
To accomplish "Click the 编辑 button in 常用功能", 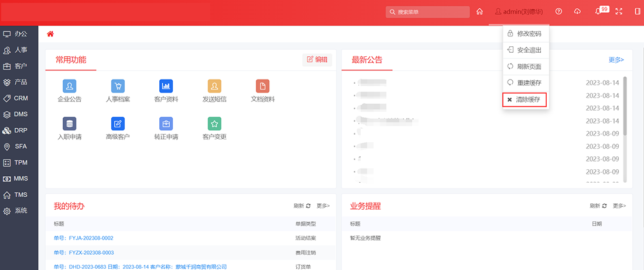I will (317, 59).
